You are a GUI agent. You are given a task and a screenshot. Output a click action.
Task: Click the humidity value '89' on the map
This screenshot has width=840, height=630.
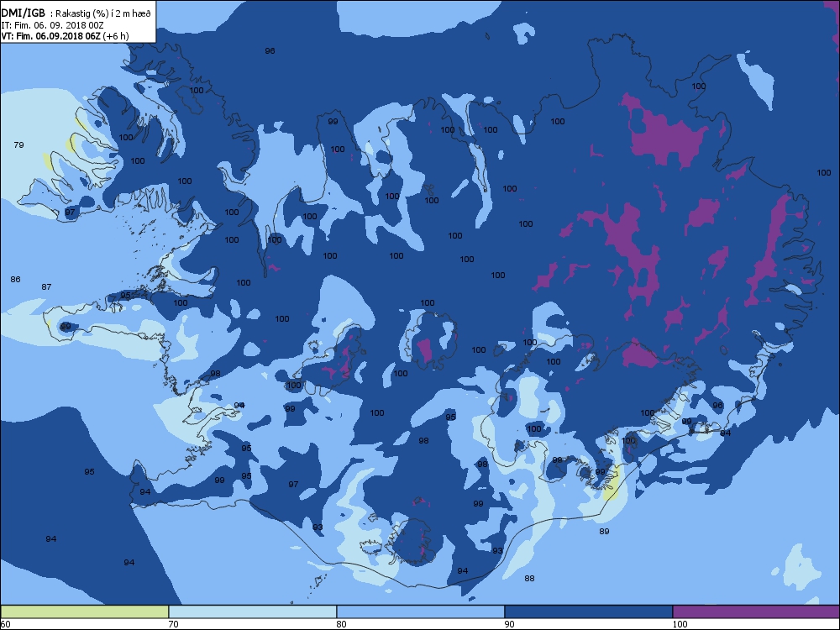click(x=604, y=531)
